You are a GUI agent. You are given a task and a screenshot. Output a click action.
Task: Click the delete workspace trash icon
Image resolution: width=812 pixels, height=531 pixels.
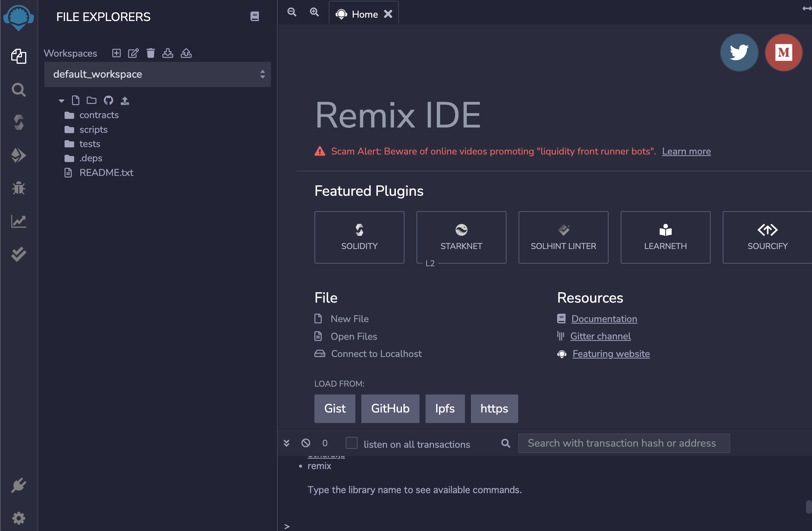pyautogui.click(x=150, y=53)
